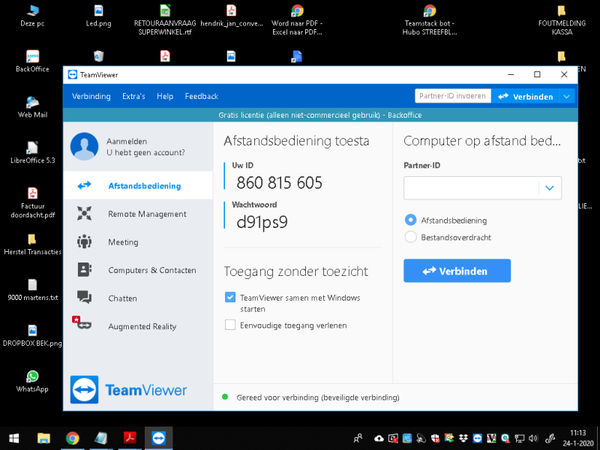Click U hebt geen account? link
The height and width of the screenshot is (450, 600).
click(x=145, y=152)
